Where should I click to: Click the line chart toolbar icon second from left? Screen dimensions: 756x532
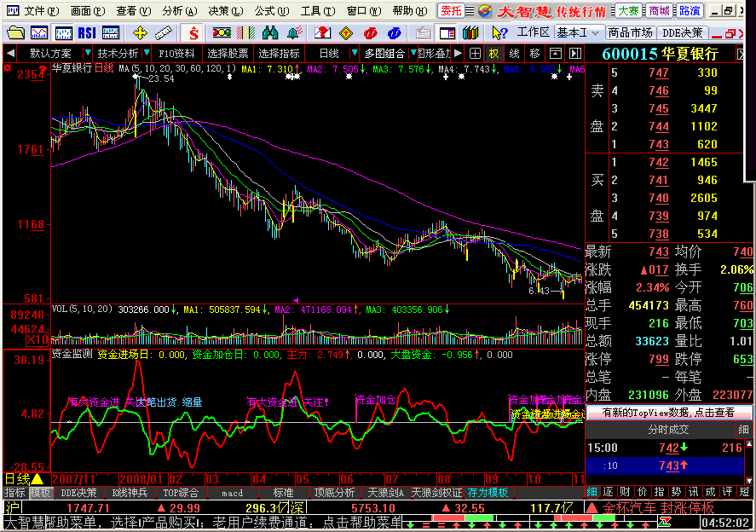[39, 32]
